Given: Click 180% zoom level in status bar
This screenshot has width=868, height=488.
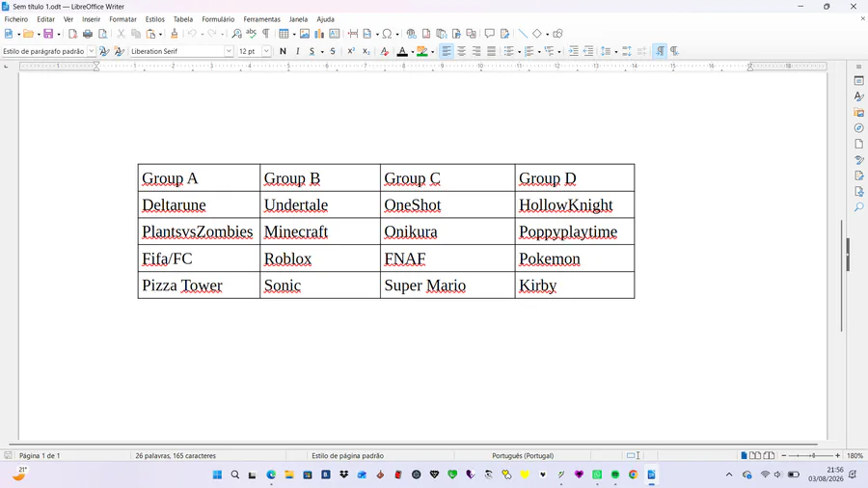Looking at the screenshot, I should tap(854, 456).
